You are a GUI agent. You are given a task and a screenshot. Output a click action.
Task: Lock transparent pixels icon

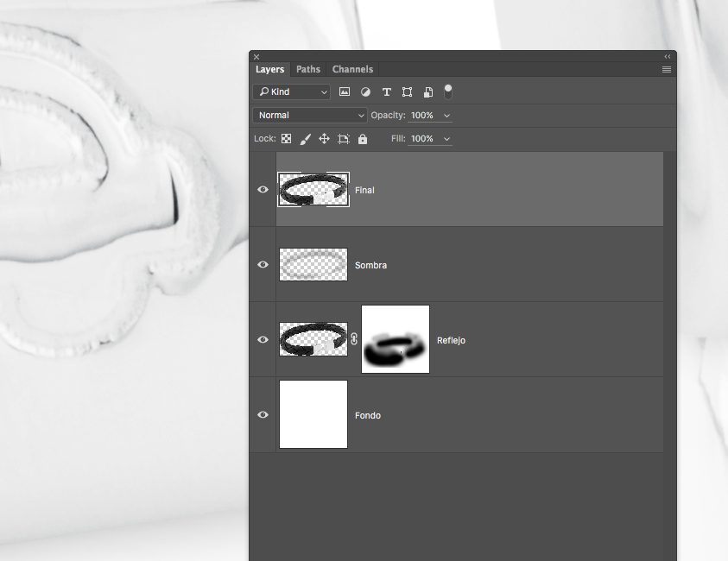287,139
